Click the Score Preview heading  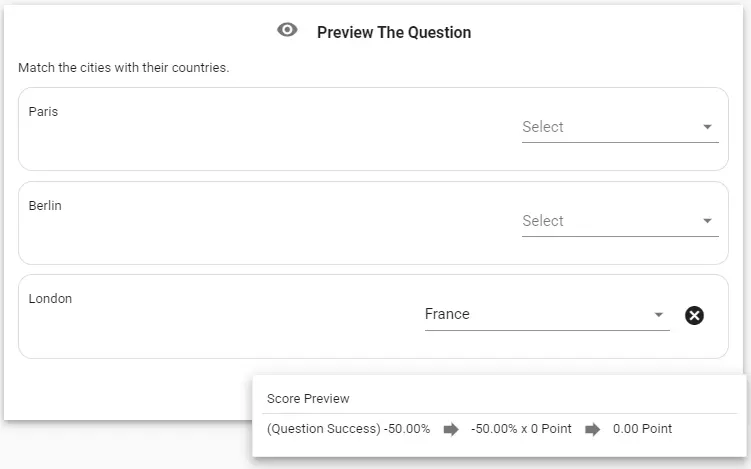pyautogui.click(x=308, y=399)
